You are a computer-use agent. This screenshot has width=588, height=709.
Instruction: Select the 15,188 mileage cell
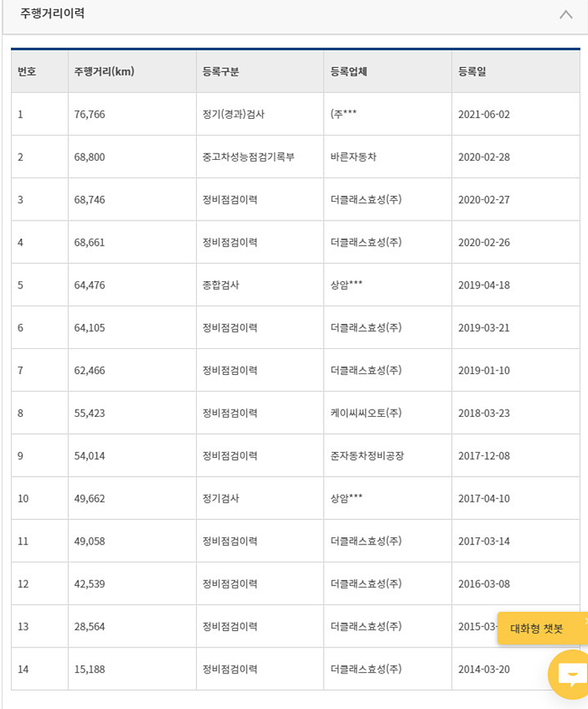tap(90, 669)
